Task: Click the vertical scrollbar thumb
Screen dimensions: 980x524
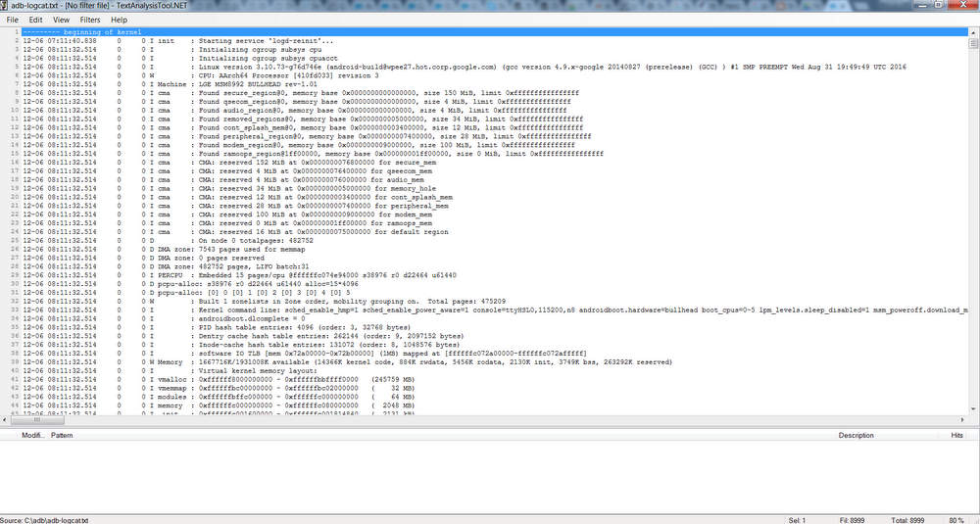Action: 973,43
